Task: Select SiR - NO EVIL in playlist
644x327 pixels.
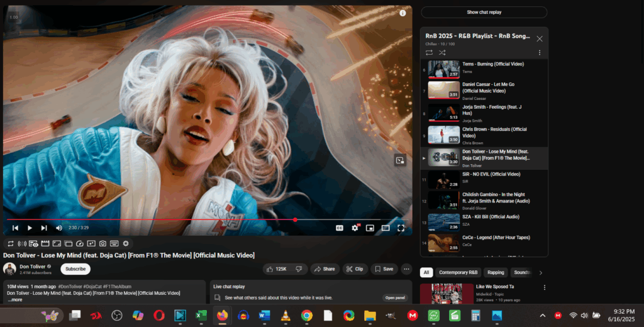Action: 484,179
